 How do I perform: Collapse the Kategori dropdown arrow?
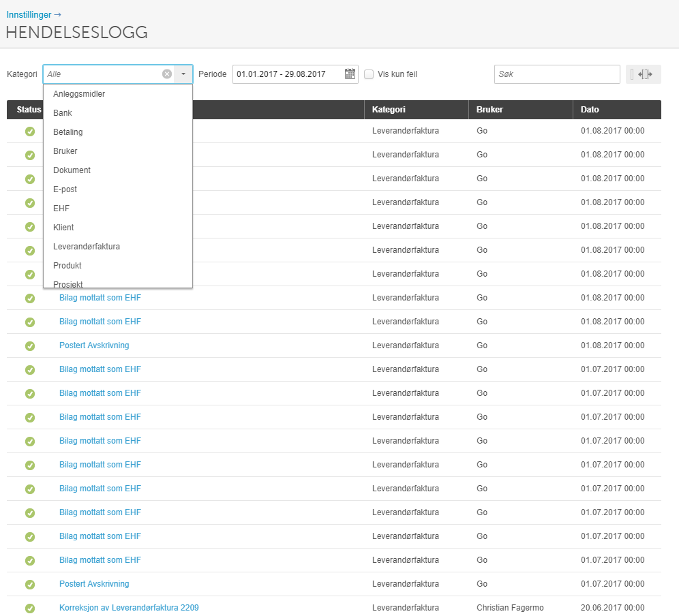point(183,74)
